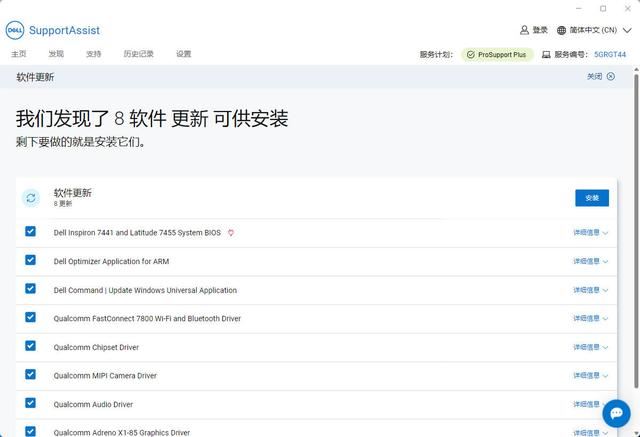Viewport: 640px width, 437px height.
Task: Click the refresh software updates icon
Action: (31, 198)
